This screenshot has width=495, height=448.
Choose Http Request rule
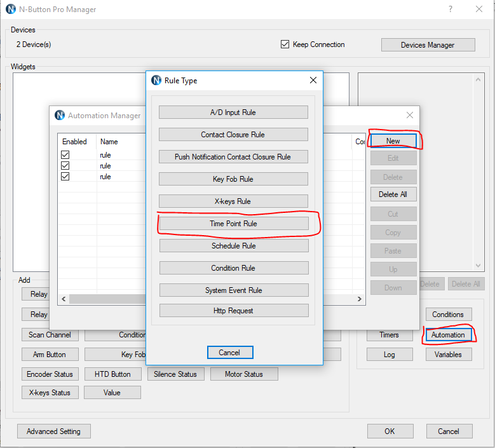(x=234, y=311)
